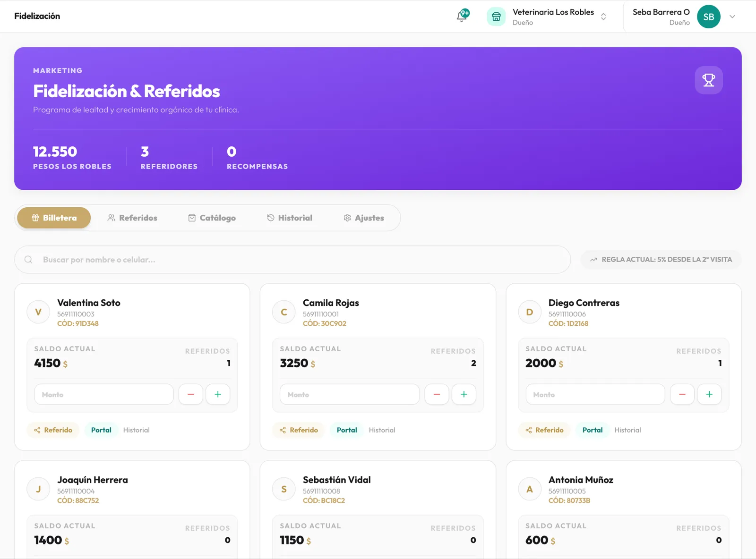Open the Seba Barrera user menu chevron
Screen dimensions: 756x559
click(732, 17)
